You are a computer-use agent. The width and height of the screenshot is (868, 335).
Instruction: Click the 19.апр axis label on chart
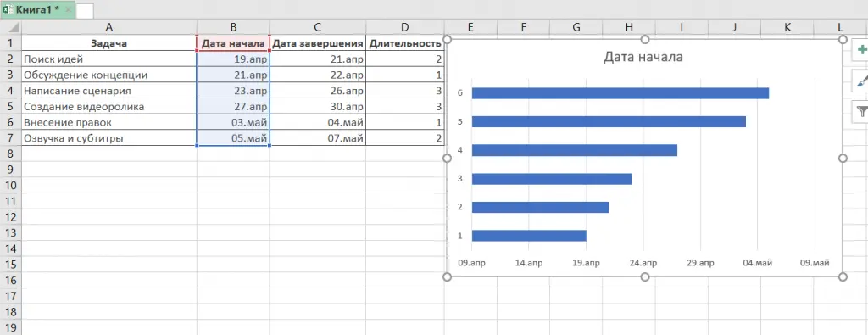[x=586, y=263]
